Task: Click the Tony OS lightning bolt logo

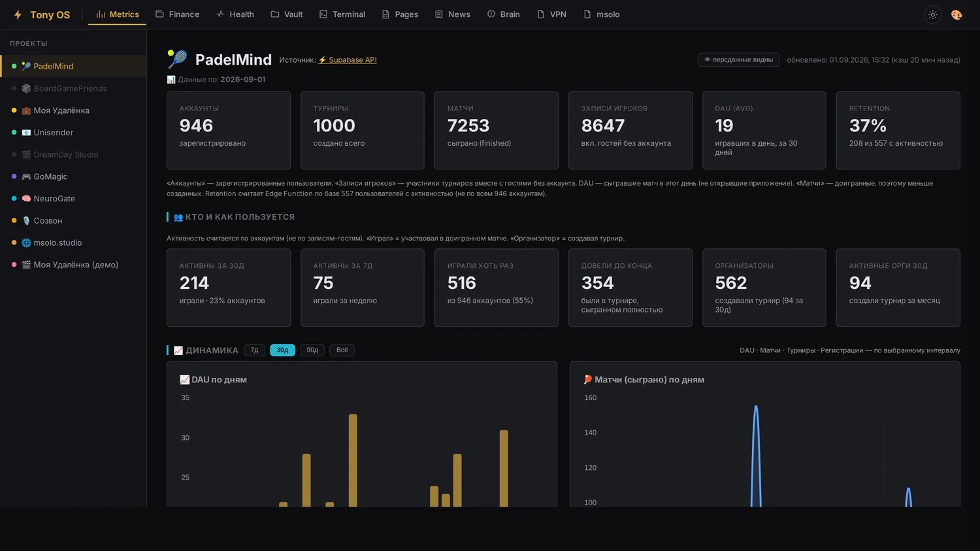Action: 18,14
